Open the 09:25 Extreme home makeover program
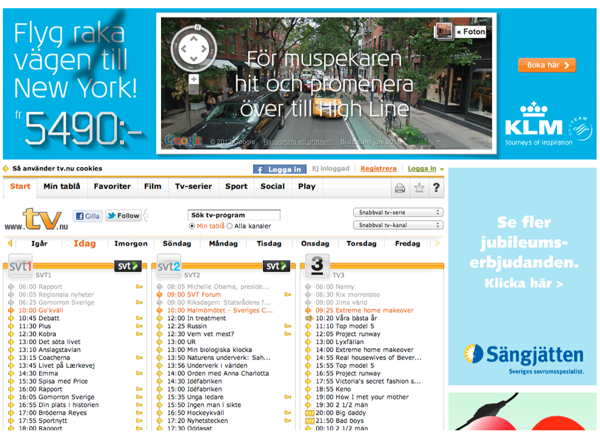The width and height of the screenshot is (600, 435). coord(364,310)
